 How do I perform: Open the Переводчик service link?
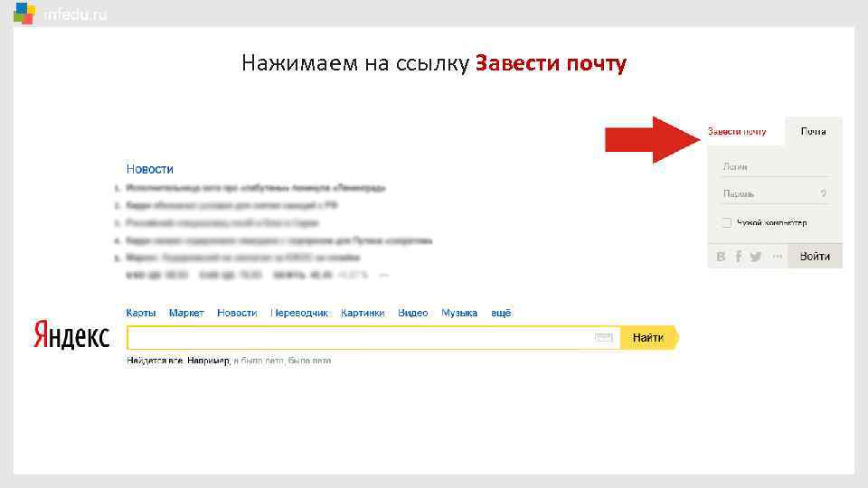[299, 313]
